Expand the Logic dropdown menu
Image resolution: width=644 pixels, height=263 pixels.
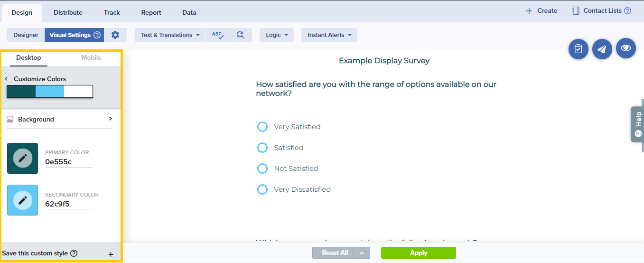tap(277, 35)
